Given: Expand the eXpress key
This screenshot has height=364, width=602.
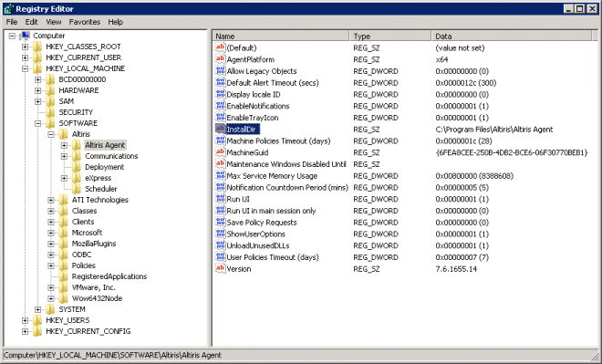Looking at the screenshot, I should pyautogui.click(x=64, y=178).
